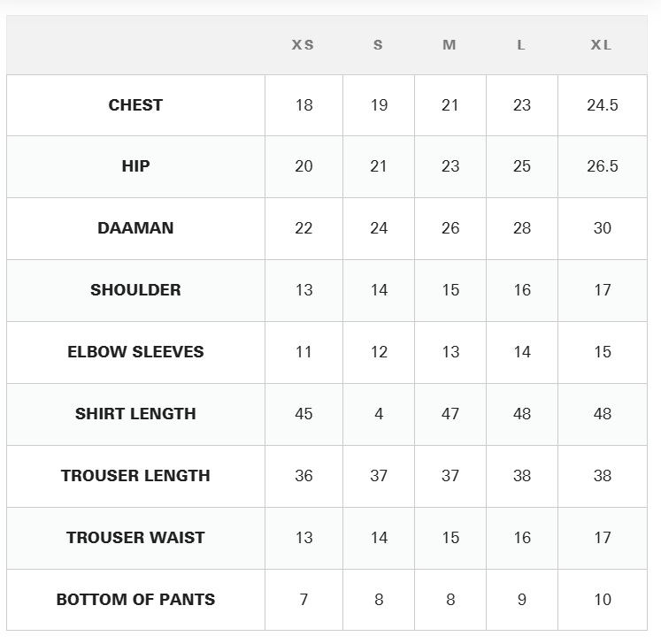Viewport: 661px width, 644px height.
Task: Click the XS column header
Action: coord(303,45)
